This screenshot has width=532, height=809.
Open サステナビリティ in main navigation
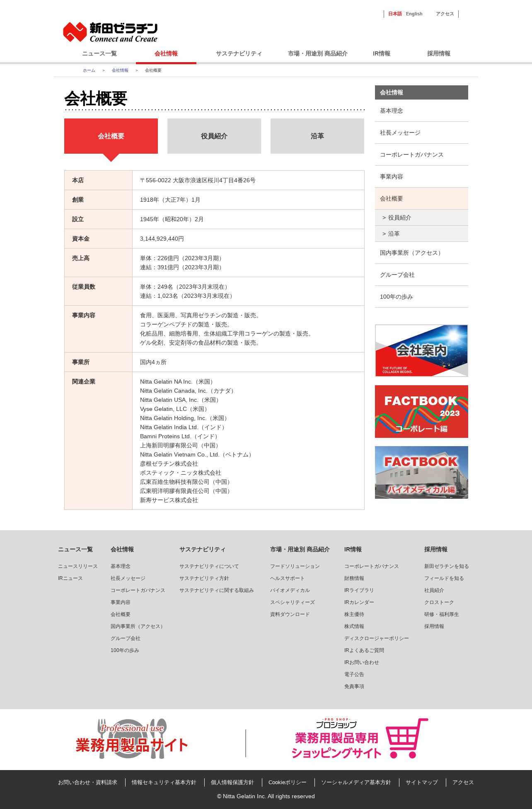(239, 53)
